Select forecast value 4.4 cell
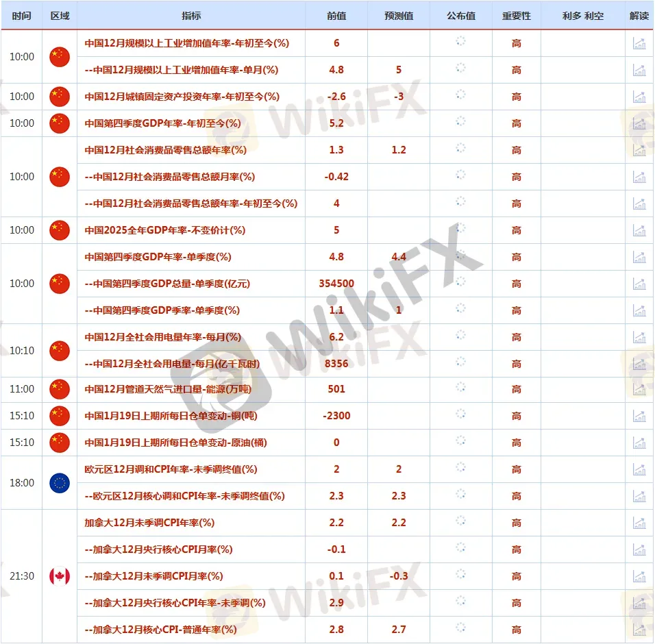The image size is (655, 644). pos(399,257)
